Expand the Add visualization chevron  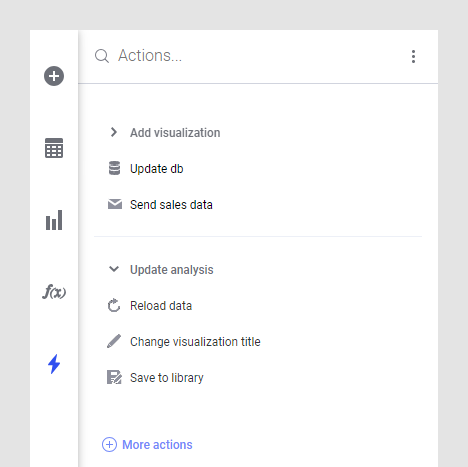114,132
